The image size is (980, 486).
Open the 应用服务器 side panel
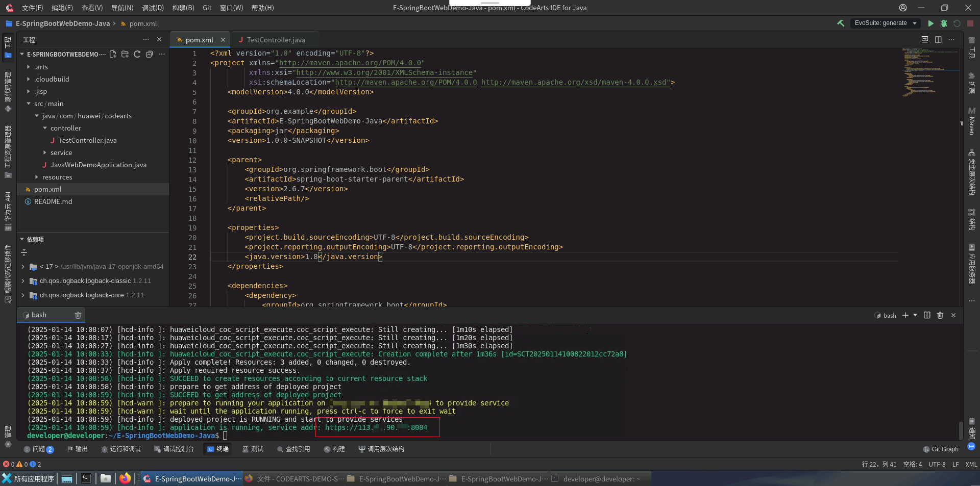coord(972,264)
